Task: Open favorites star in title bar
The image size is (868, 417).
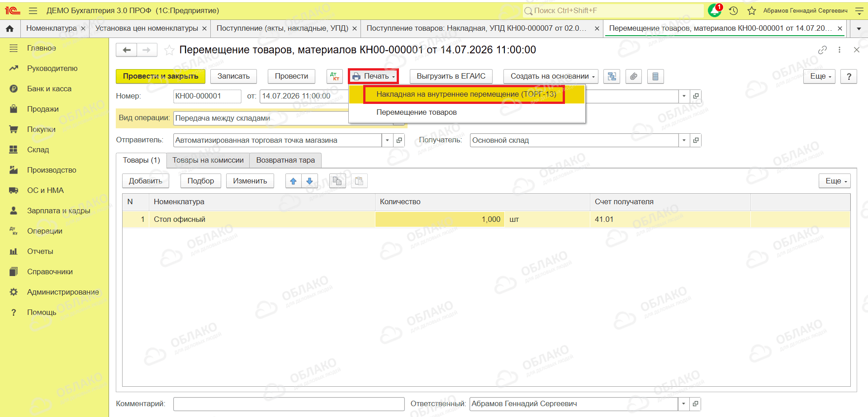Action: (752, 10)
